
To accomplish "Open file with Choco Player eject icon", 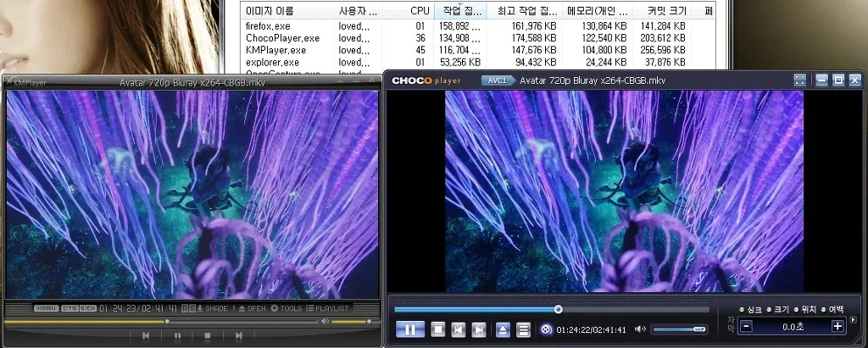I will [503, 329].
